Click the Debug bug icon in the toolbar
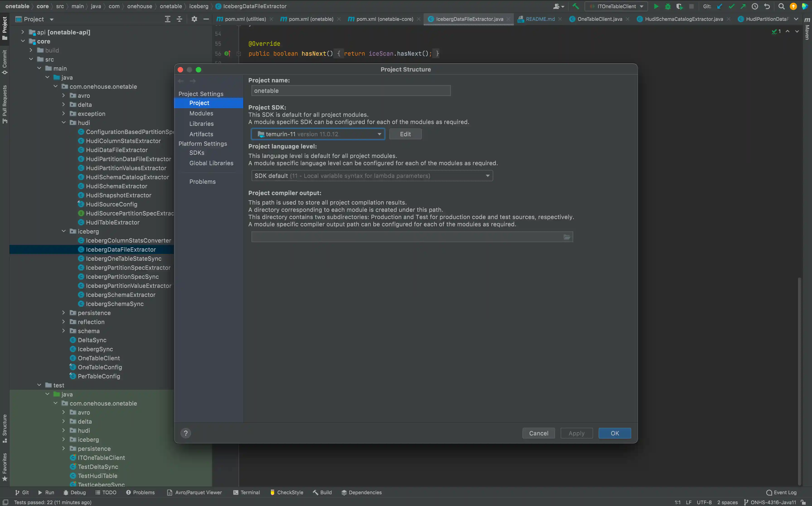 click(668, 6)
